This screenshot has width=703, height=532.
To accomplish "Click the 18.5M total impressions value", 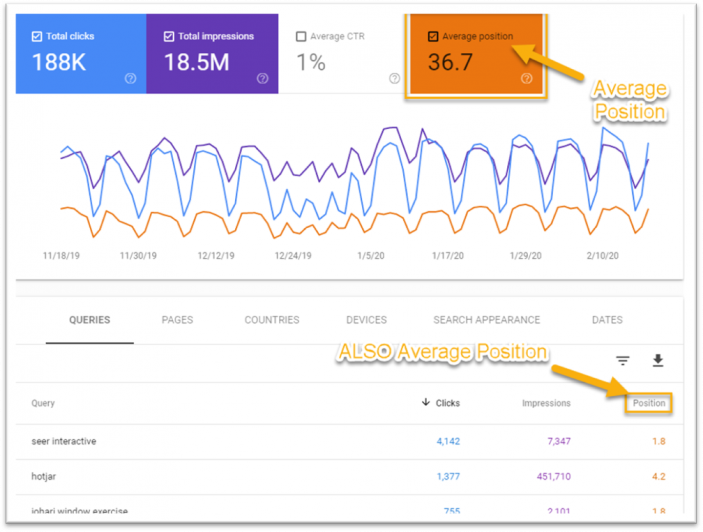I will coord(196,62).
